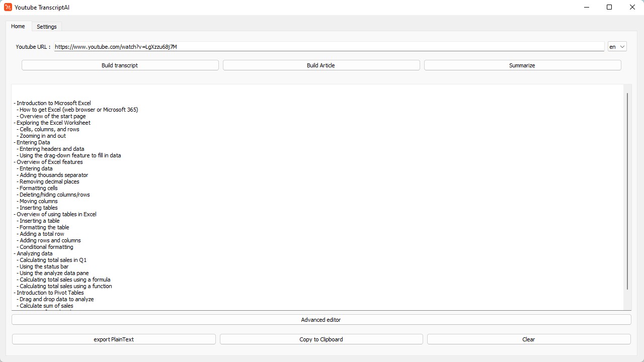
Task: Click 'Introduction to Pivot Tables' line
Action: tap(50, 293)
